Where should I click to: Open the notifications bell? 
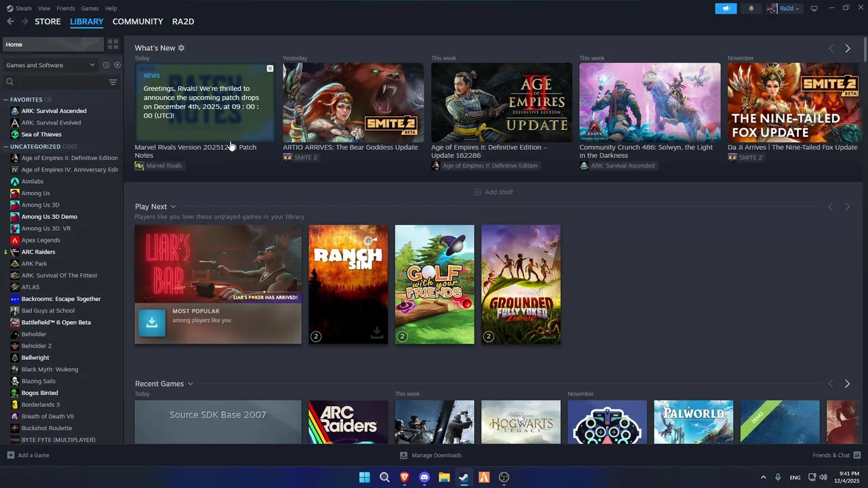tap(751, 8)
